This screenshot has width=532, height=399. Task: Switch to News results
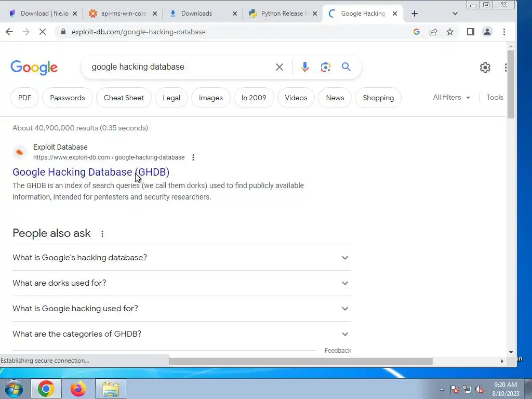(335, 98)
